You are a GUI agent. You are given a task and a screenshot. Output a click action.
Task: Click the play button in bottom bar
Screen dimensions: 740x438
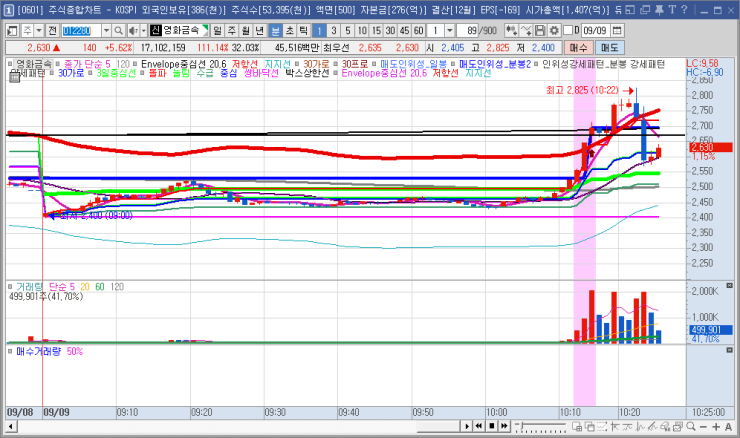[467, 426]
